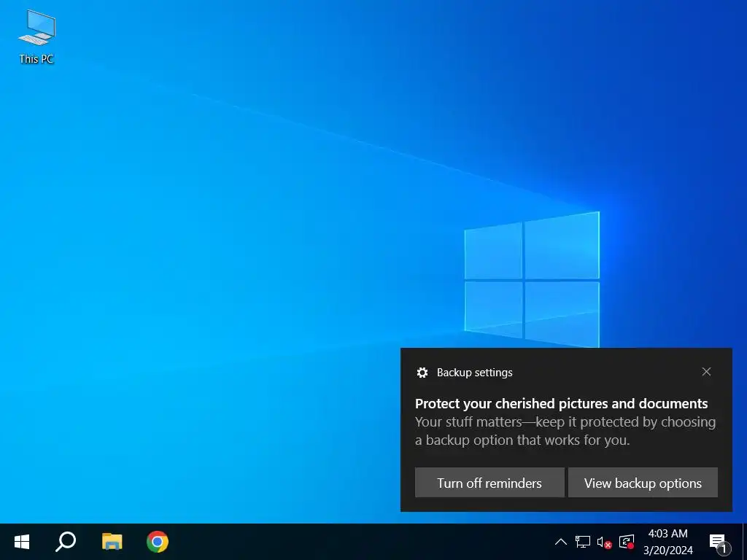
Task: Open the Windows Start menu
Action: point(22,542)
